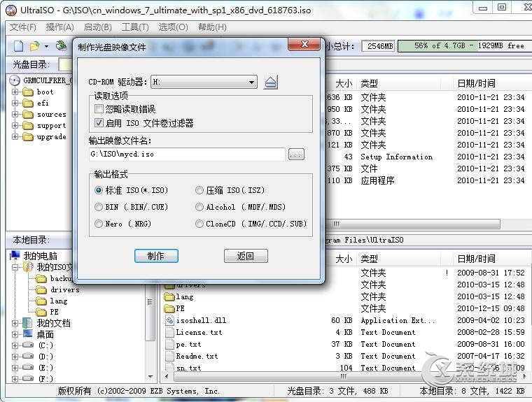Click the 我的电脑 computer icon
Viewport: 532px width, 402px height.
[x=15, y=255]
